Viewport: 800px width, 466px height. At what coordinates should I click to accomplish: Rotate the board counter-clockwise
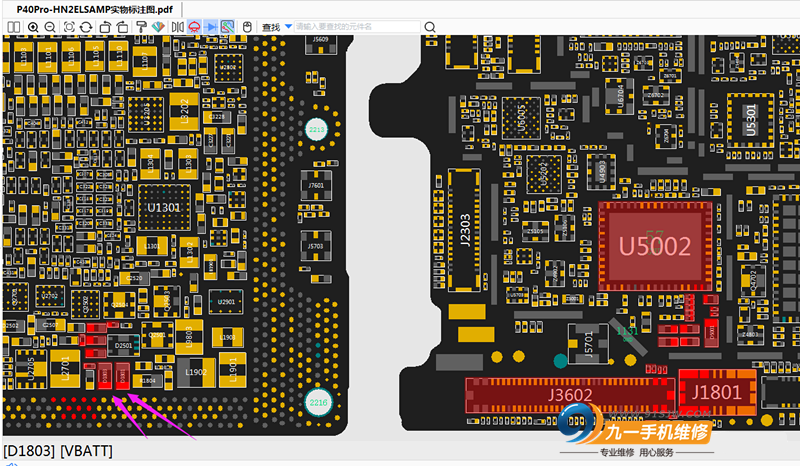105,27
